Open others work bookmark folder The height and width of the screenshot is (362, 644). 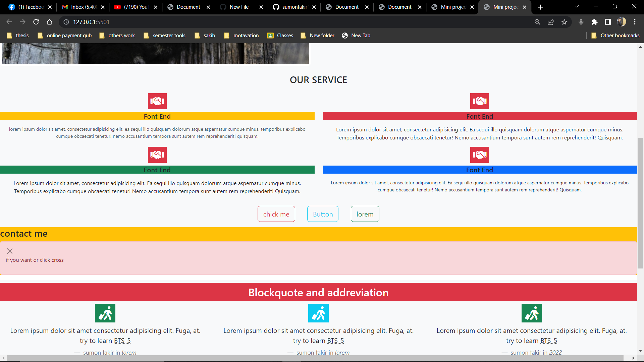click(117, 36)
